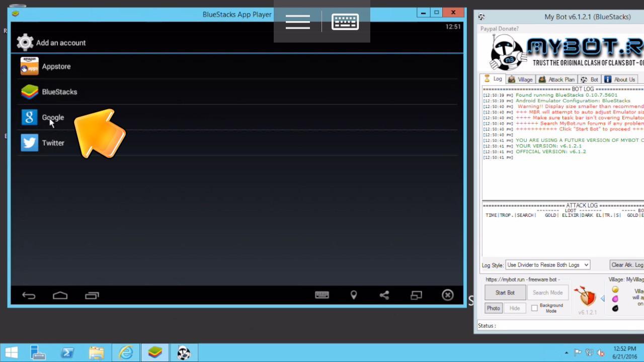Screen dimensions: 644x362
Task: Click the 'https://mybot.run - freeware bot' label
Action: point(522,279)
